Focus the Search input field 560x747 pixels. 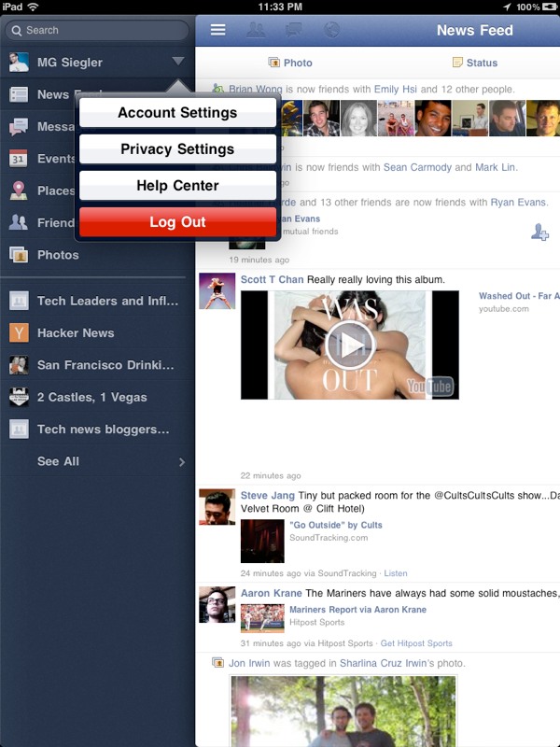pyautogui.click(x=97, y=30)
